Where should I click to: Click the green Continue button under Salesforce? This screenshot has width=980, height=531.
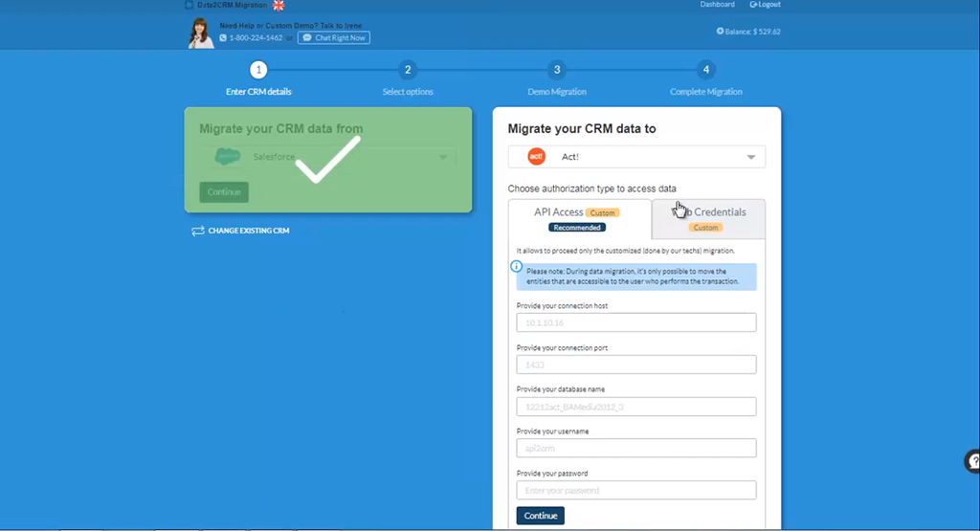[224, 191]
